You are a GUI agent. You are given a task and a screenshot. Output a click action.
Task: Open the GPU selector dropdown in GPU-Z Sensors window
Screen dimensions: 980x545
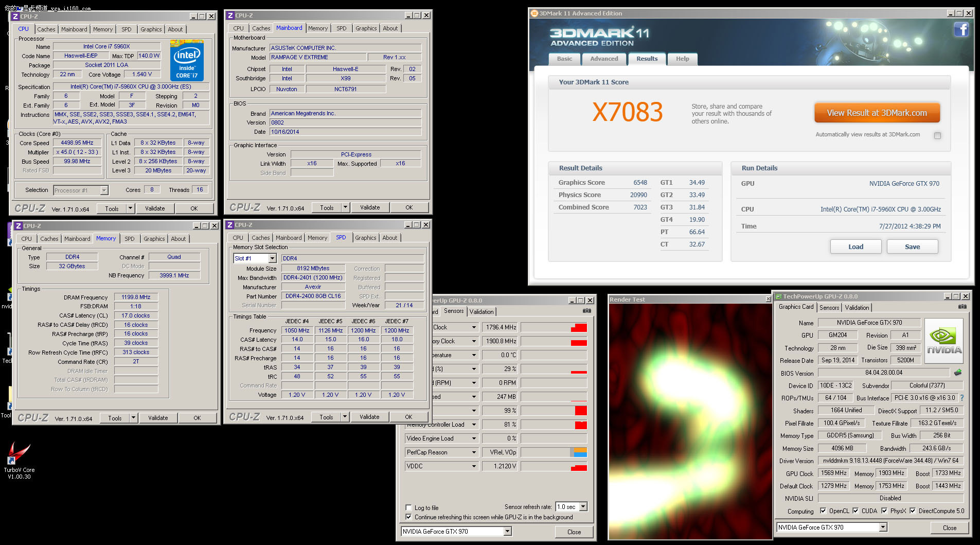pos(508,532)
